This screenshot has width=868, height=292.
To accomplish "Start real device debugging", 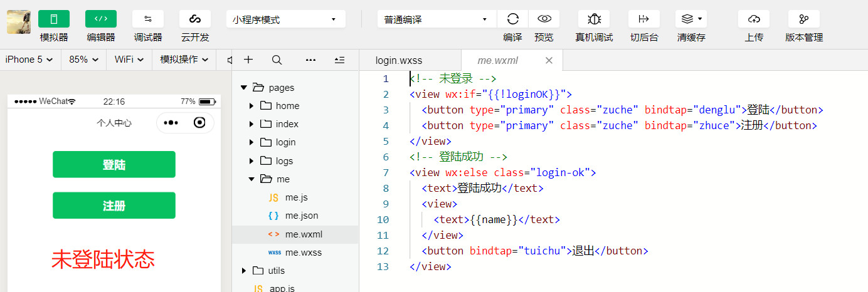I will [594, 19].
